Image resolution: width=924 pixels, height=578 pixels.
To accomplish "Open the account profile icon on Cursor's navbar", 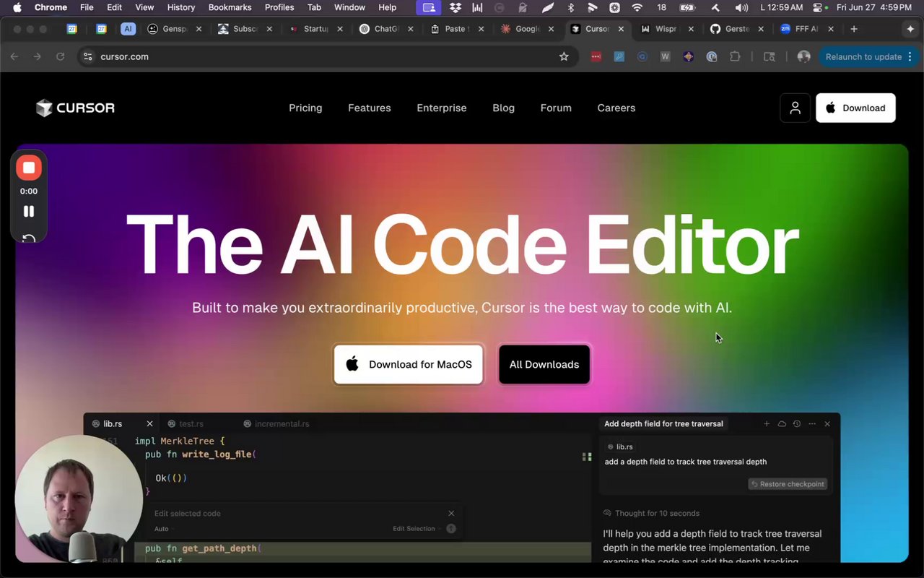I will pyautogui.click(x=795, y=108).
